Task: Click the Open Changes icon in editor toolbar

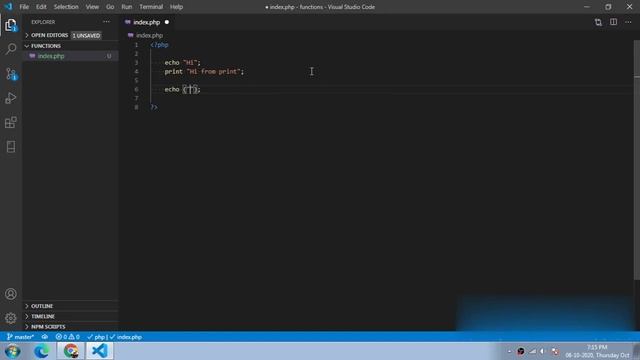Action: click(x=598, y=22)
